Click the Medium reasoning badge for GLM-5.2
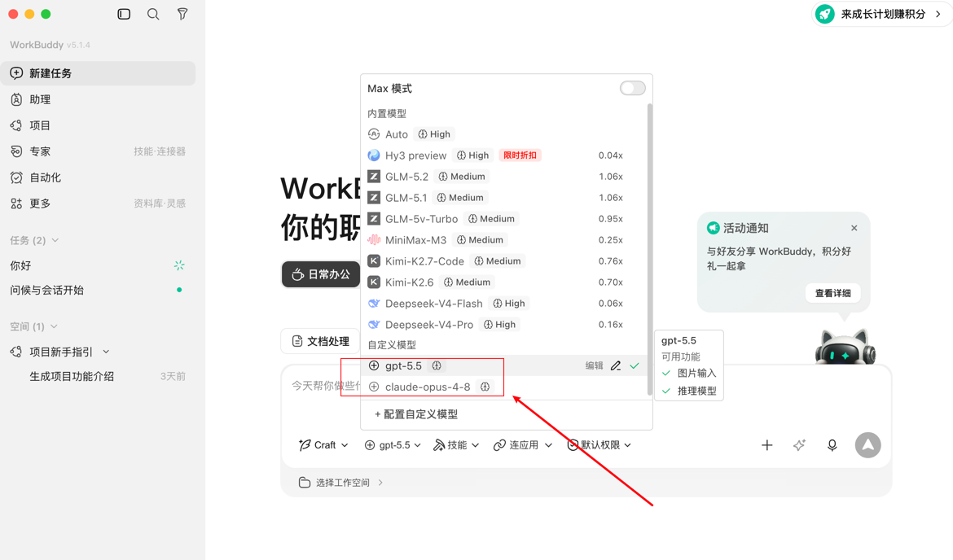The height and width of the screenshot is (560, 953). tap(462, 177)
